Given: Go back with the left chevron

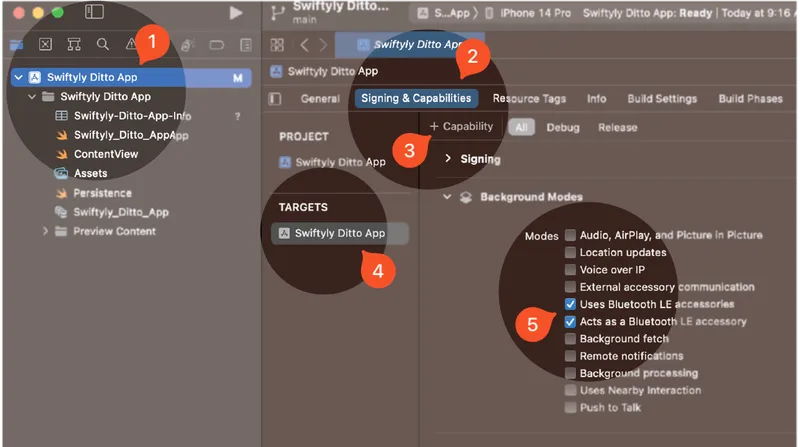Looking at the screenshot, I should click(x=305, y=45).
